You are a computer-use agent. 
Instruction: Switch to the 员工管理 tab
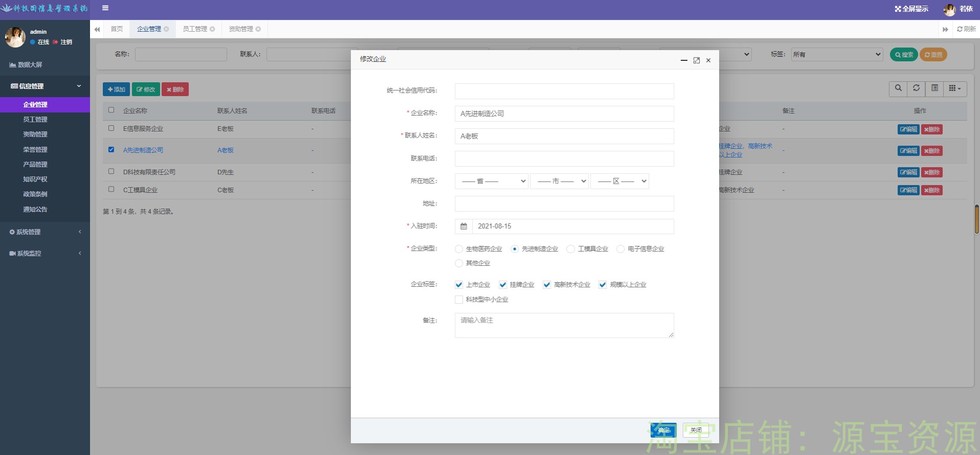coord(195,29)
